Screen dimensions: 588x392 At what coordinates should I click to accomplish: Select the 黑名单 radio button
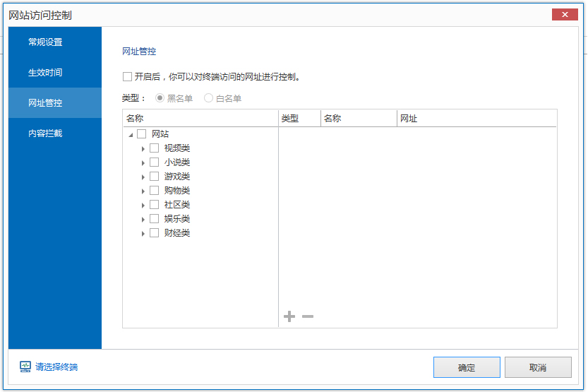coord(160,98)
